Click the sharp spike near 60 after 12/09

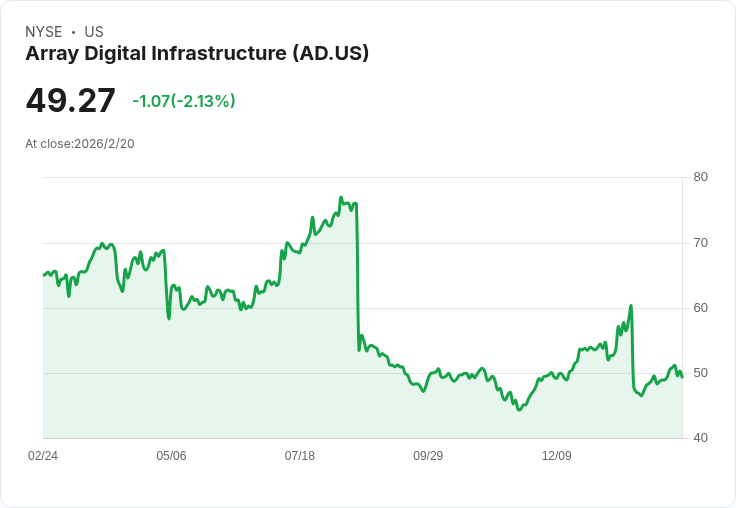pyautogui.click(x=631, y=306)
